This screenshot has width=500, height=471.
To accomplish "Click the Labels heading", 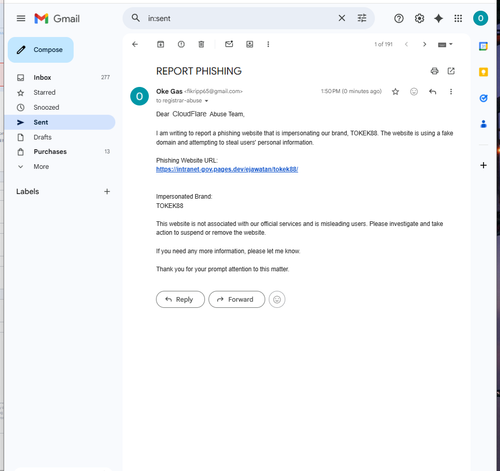I will 28,192.
